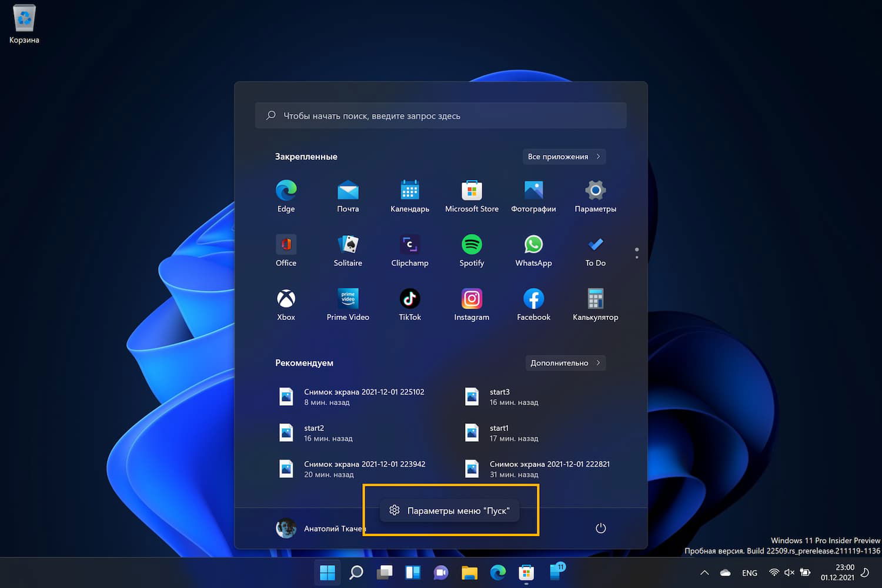The width and height of the screenshot is (882, 588).
Task: Open the moon notification icon by clock
Action: coord(865,573)
